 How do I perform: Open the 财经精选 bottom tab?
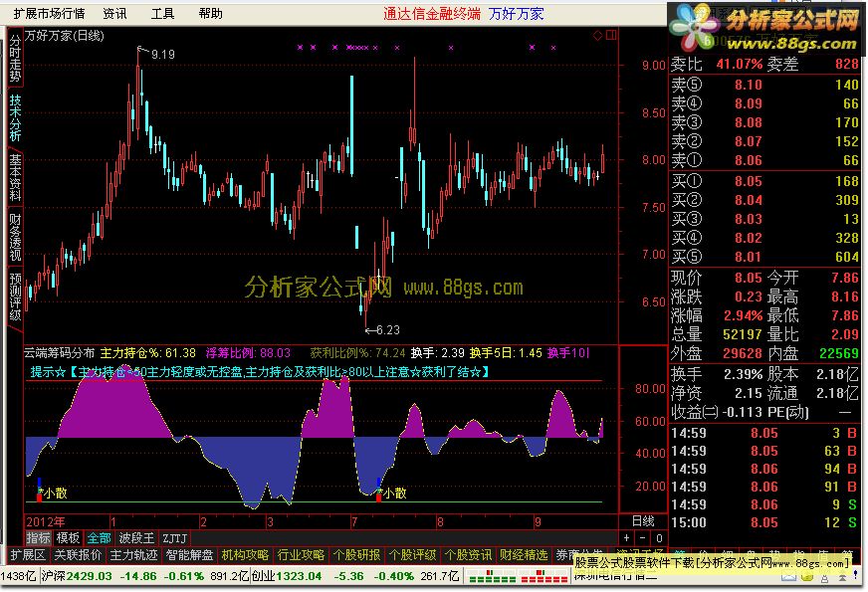524,555
